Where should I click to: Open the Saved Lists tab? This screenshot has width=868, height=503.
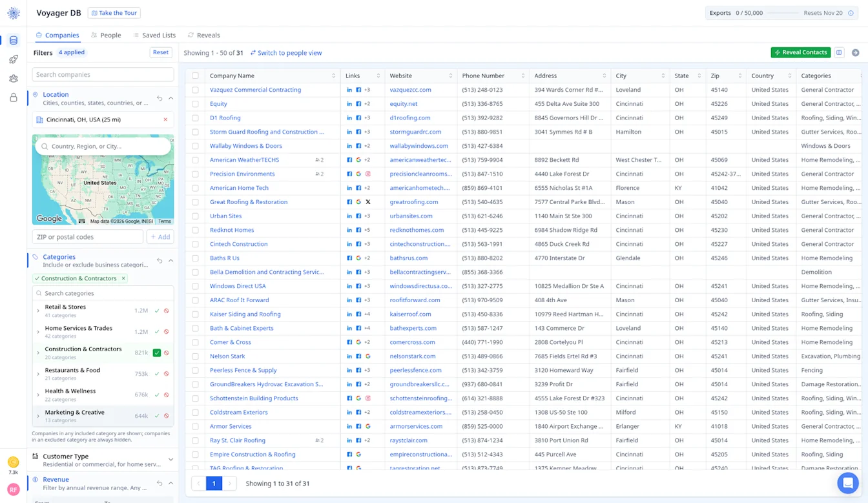coord(154,36)
